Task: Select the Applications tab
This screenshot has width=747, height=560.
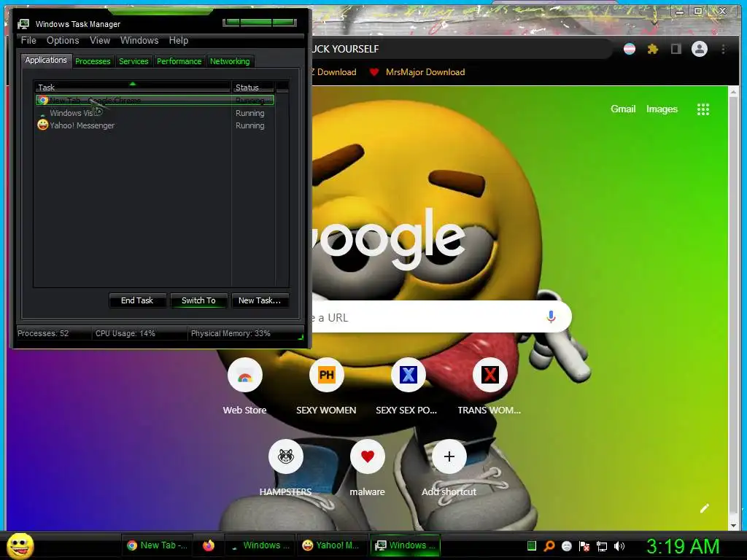Action: 46,60
